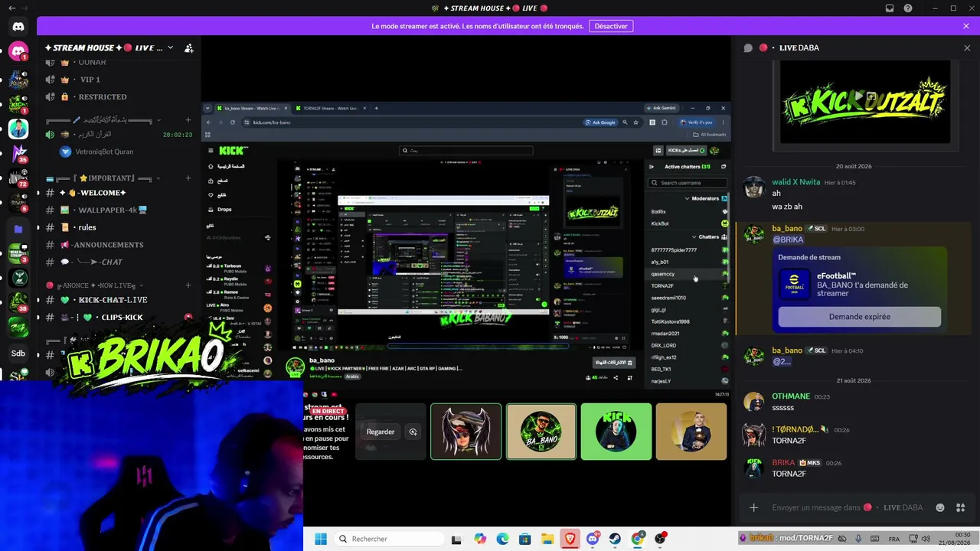This screenshot has width=980, height=551.
Task: Click the Windows taskbar search box
Action: click(388, 539)
